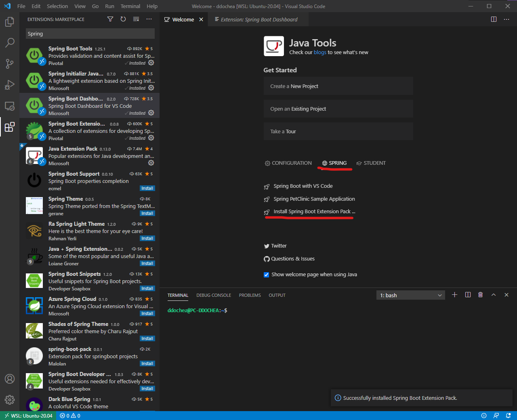Split the terminal panel
Screen dimensions: 517x420
point(468,295)
